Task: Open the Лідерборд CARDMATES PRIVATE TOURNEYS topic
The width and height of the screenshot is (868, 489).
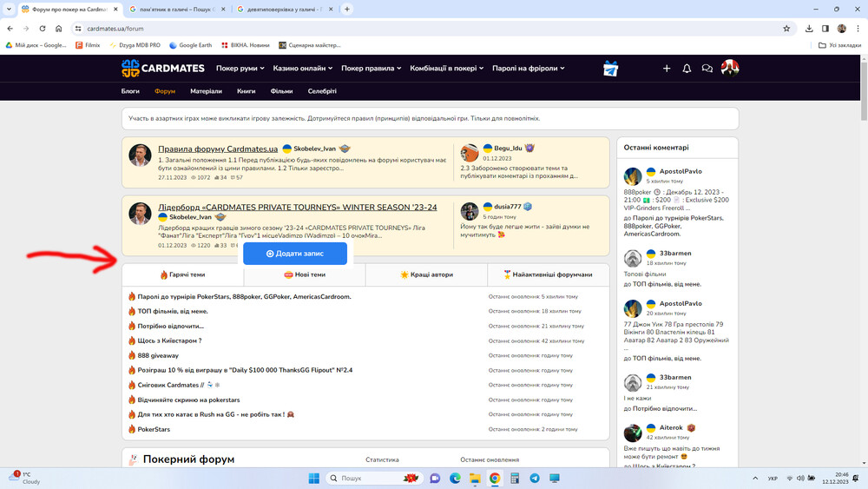Action: point(297,207)
